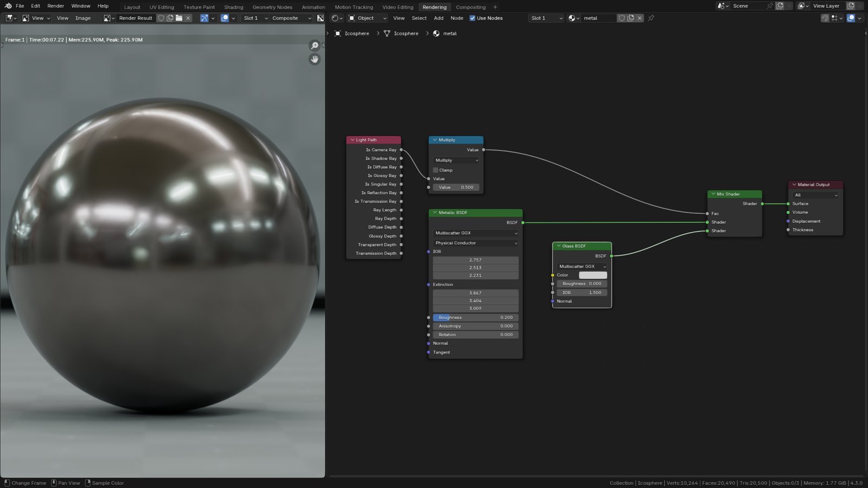Open image folder icon next to Render Result

coord(179,18)
